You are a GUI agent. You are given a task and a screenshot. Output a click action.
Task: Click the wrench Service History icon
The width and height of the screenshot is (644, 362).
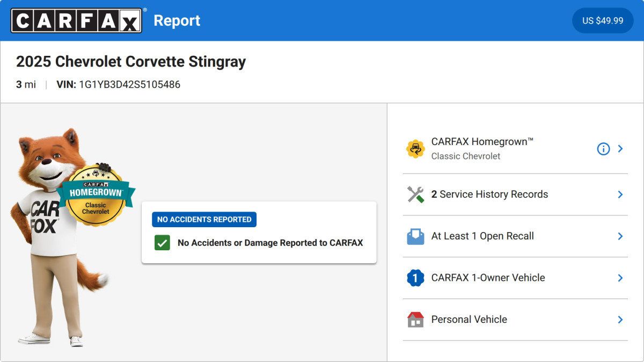point(415,194)
